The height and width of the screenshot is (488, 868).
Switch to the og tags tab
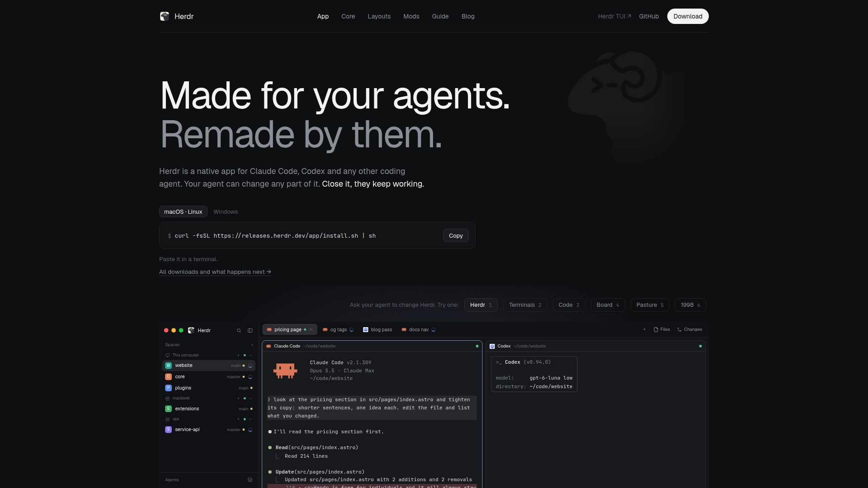click(338, 330)
